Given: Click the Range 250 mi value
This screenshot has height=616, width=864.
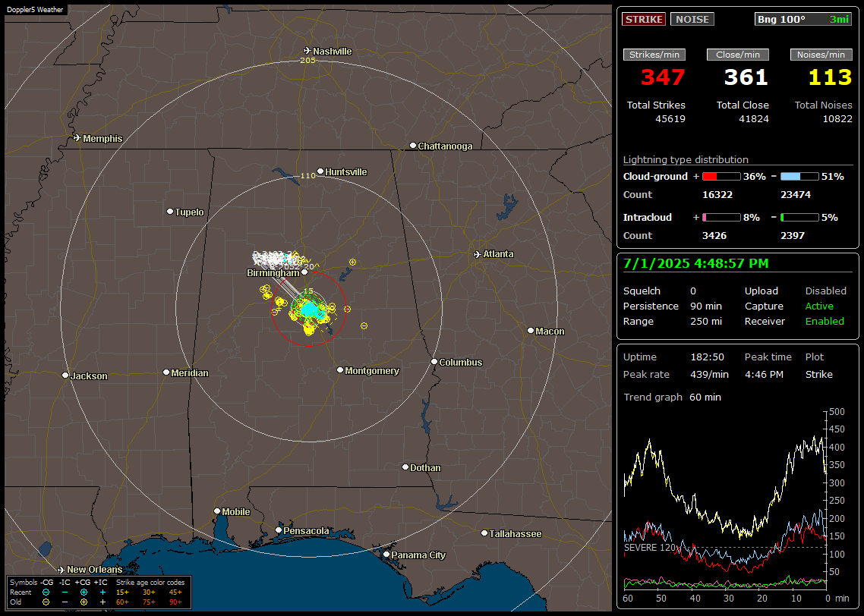Looking at the screenshot, I should coord(706,322).
